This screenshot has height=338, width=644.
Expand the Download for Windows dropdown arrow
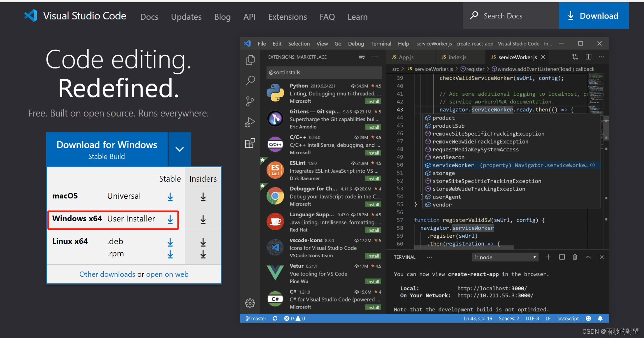click(x=179, y=149)
